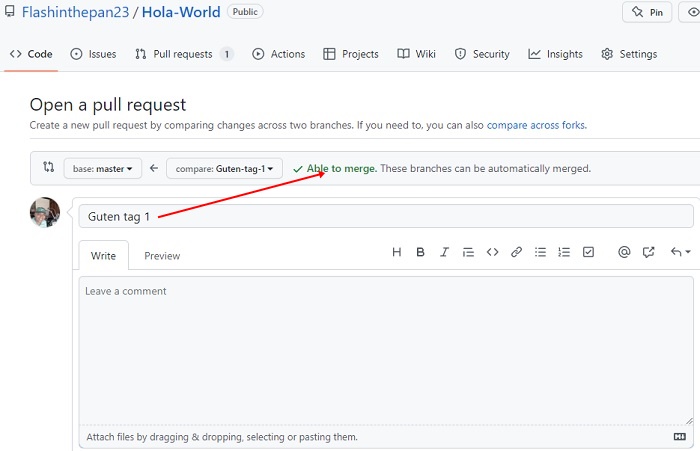This screenshot has width=700, height=451.
Task: Switch to the Write tab
Action: (x=103, y=255)
